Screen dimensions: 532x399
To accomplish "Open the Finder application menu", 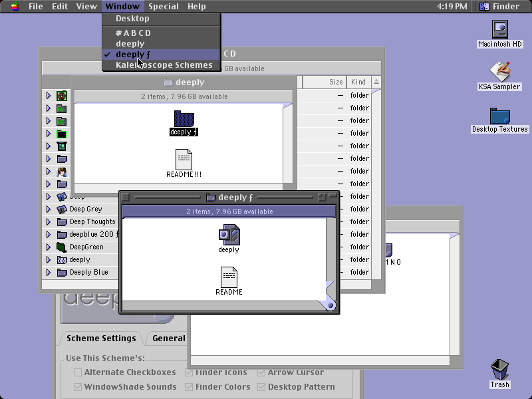I will tap(501, 7).
